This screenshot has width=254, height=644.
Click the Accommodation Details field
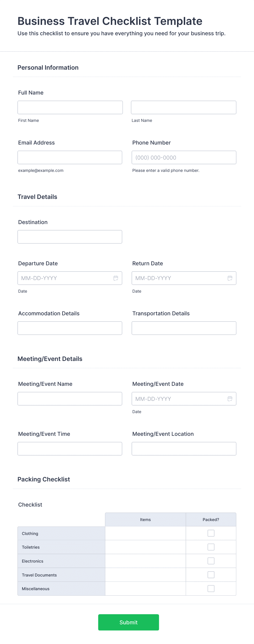(x=70, y=328)
